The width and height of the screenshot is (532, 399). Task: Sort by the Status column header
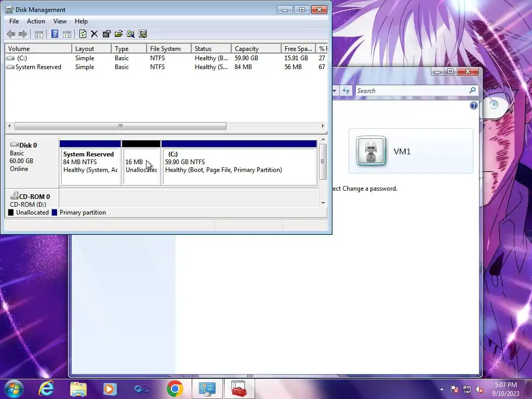click(211, 49)
